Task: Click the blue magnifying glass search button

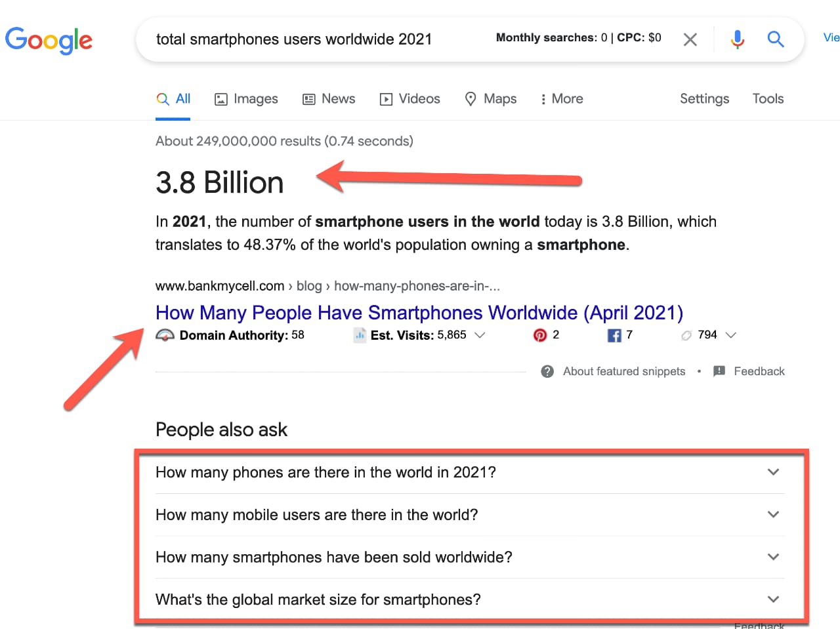Action: [775, 39]
